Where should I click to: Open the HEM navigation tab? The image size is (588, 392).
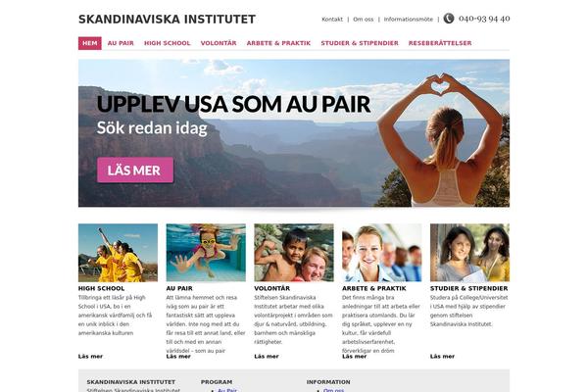pyautogui.click(x=89, y=43)
